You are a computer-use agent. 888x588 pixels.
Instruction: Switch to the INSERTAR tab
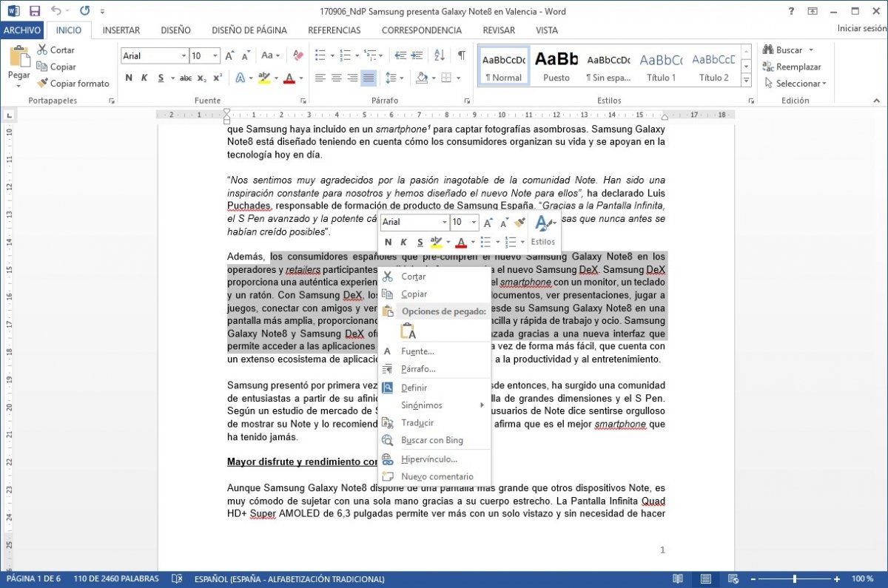point(121,30)
